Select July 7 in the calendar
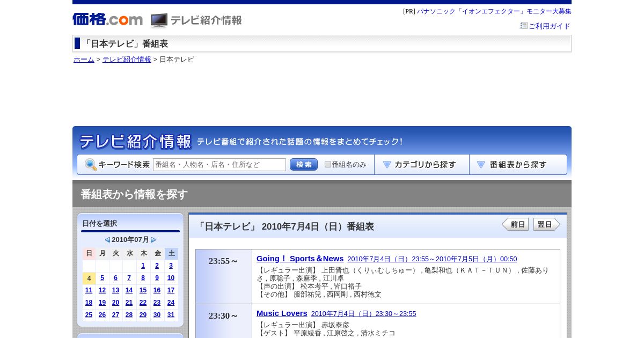The height and width of the screenshot is (338, 644). coord(129,278)
